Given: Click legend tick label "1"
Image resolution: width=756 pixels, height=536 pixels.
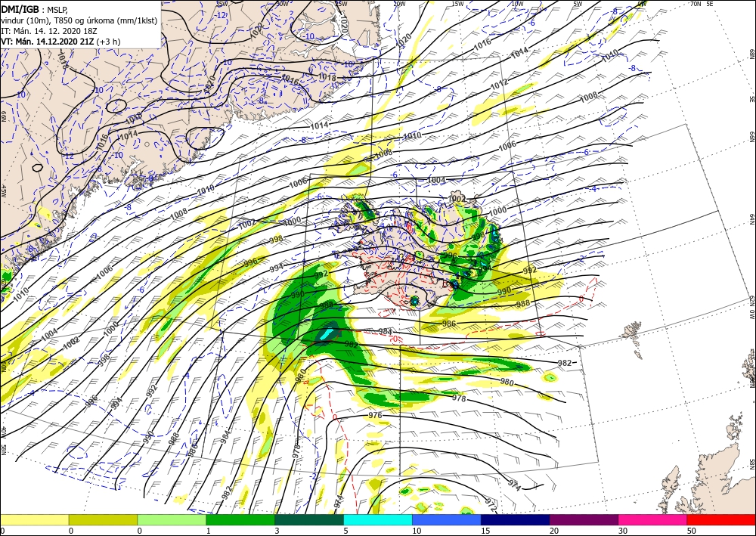Looking at the screenshot, I should [x=209, y=531].
